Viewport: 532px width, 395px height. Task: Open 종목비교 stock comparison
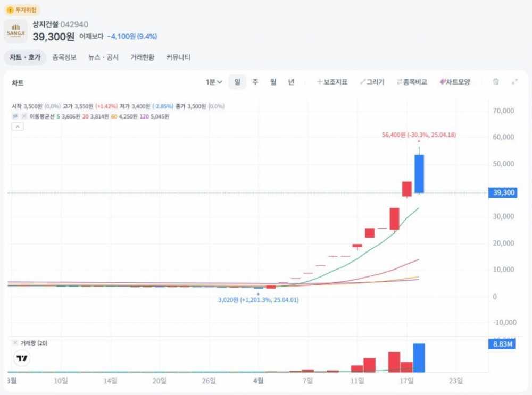pyautogui.click(x=412, y=82)
